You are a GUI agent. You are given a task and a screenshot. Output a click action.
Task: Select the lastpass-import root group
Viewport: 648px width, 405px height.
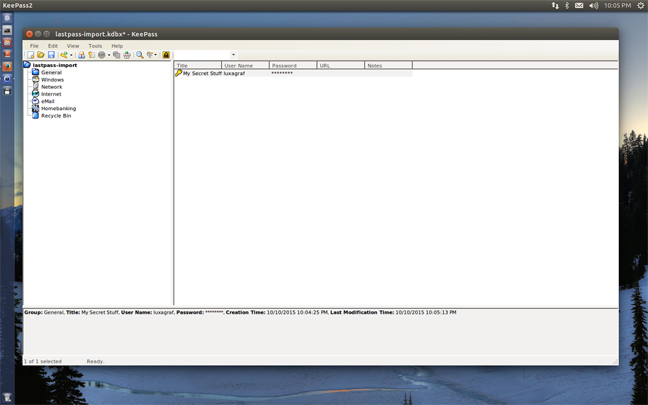(x=55, y=65)
